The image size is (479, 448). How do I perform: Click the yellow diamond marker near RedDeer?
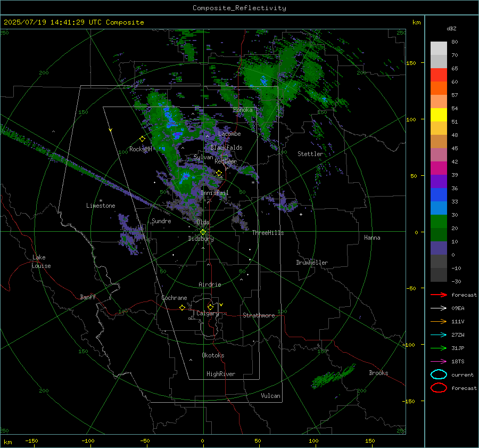tap(219, 173)
